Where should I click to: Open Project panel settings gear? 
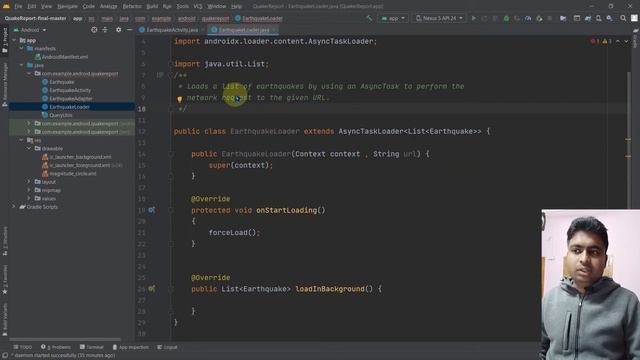[118, 30]
